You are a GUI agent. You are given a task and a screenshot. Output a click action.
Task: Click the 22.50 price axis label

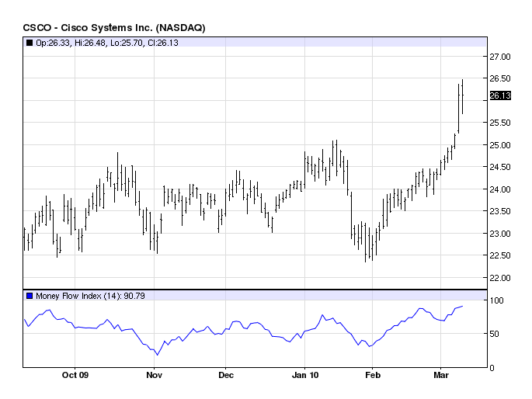click(499, 255)
